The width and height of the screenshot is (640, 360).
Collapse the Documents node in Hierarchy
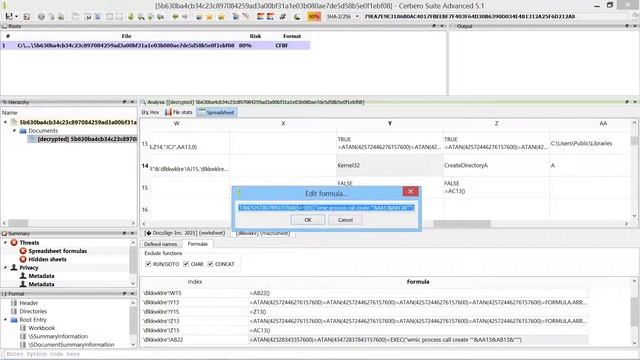14,131
